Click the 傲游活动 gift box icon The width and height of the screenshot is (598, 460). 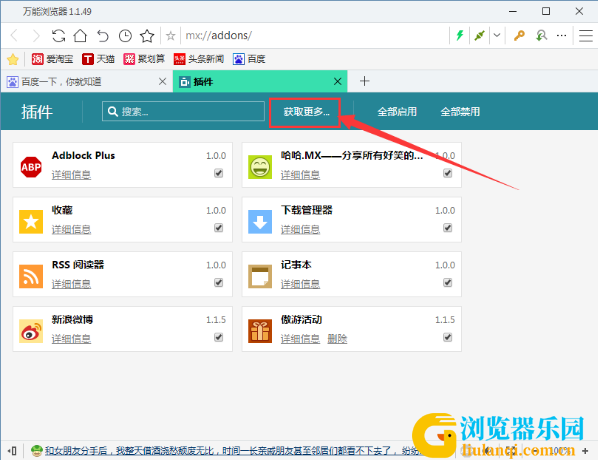[260, 331]
